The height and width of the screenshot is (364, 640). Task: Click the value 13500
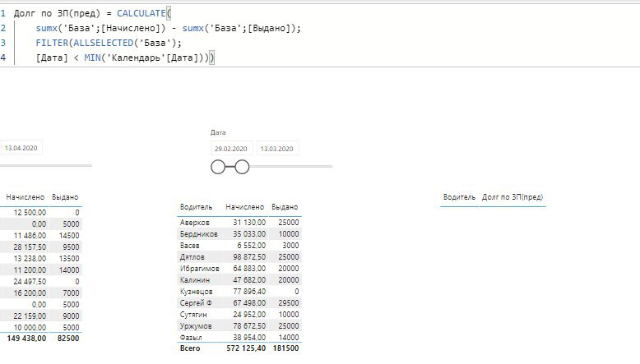coord(69,259)
